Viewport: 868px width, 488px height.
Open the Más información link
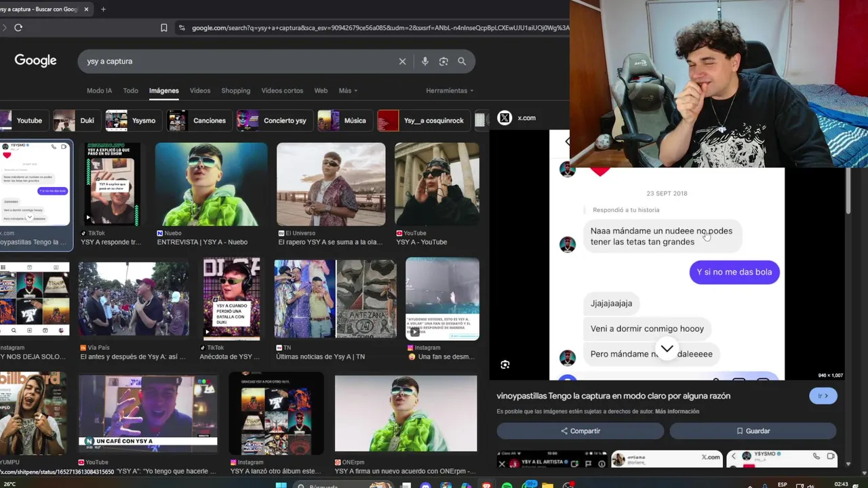(677, 411)
